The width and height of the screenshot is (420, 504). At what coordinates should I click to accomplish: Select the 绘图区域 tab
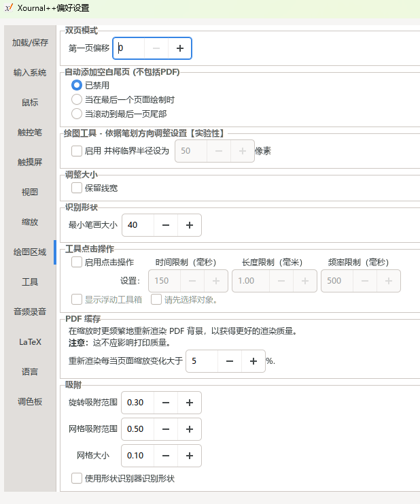(30, 252)
